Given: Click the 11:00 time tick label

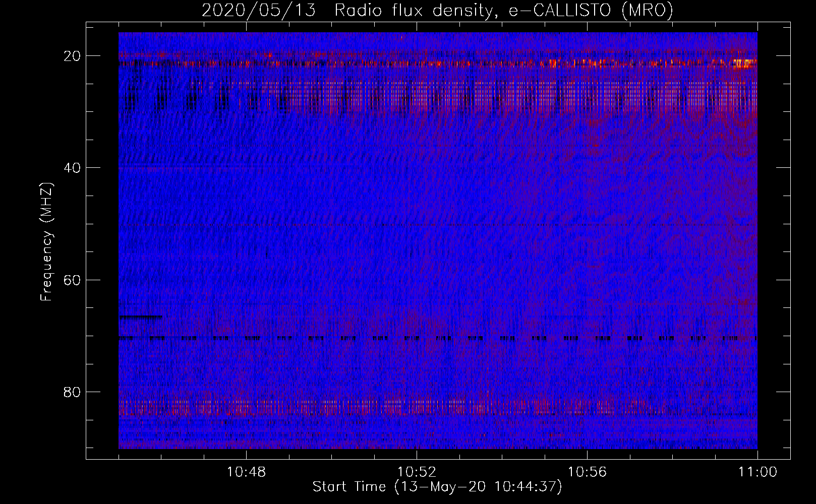Looking at the screenshot, I should (757, 472).
